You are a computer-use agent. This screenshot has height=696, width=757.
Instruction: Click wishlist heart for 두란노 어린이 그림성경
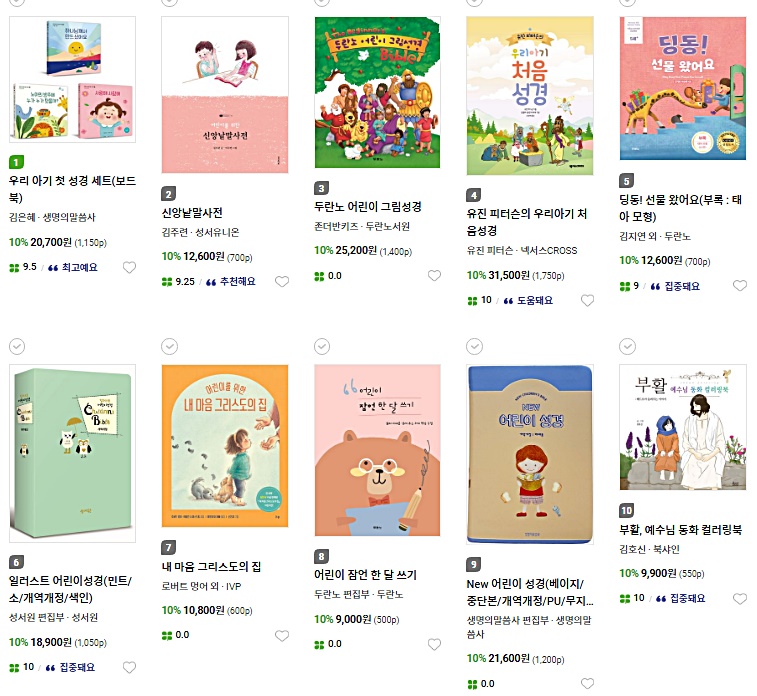(435, 276)
